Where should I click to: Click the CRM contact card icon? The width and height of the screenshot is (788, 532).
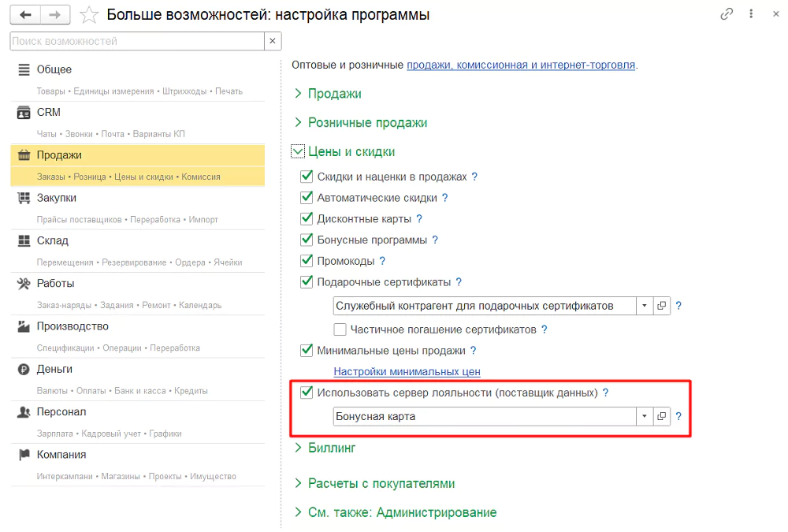click(x=24, y=112)
